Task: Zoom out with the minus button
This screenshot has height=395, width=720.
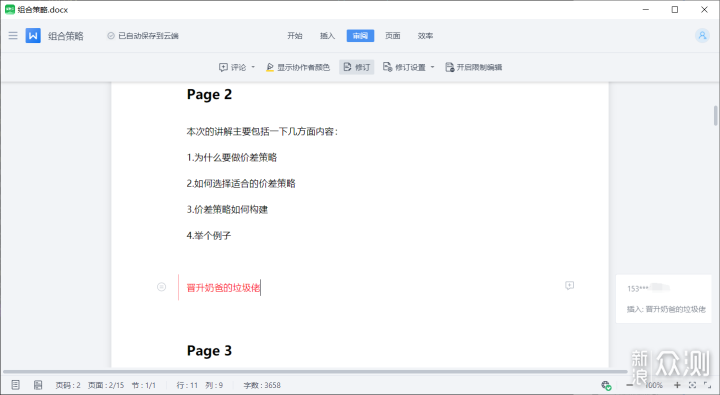Action: [x=630, y=385]
